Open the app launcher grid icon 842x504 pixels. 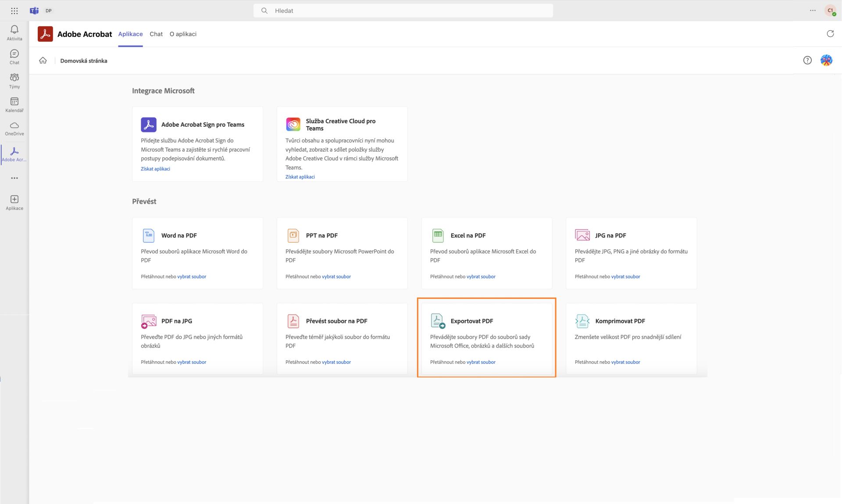[x=14, y=11]
